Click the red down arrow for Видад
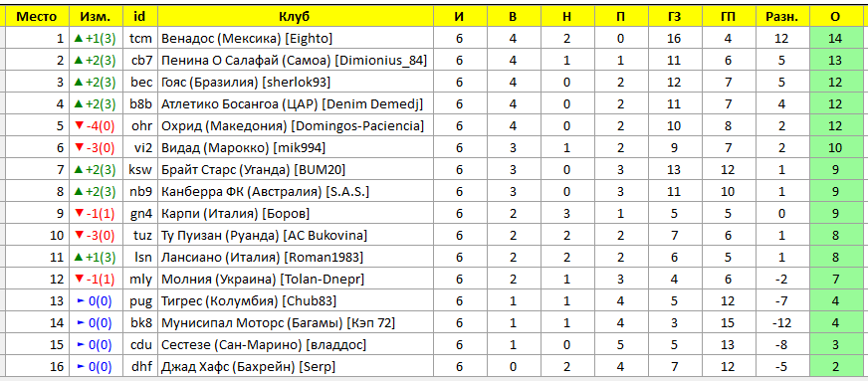Screen dimensions: 868x381 78,147
